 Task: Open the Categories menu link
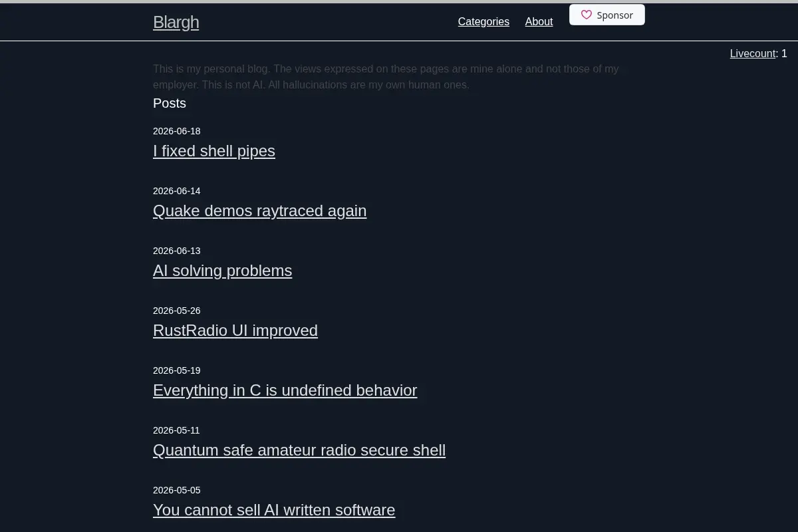(483, 21)
